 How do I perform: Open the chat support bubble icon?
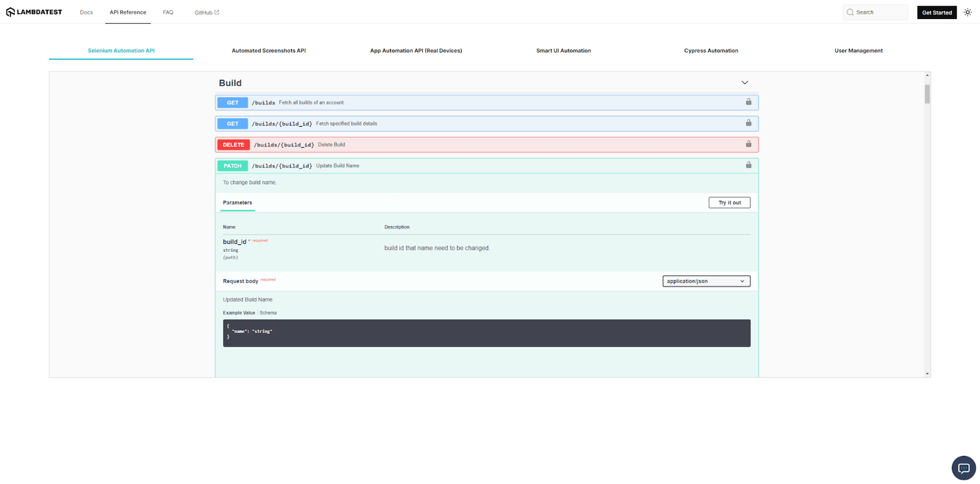(963, 469)
